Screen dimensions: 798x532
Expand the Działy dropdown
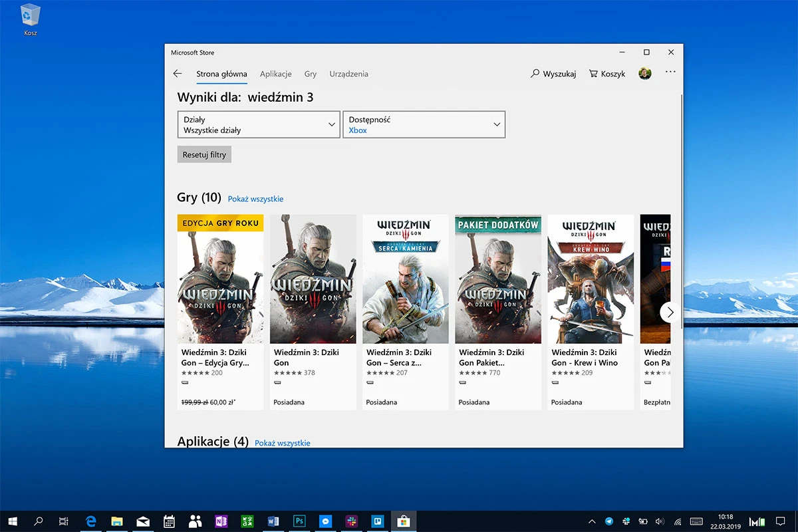[259, 124]
